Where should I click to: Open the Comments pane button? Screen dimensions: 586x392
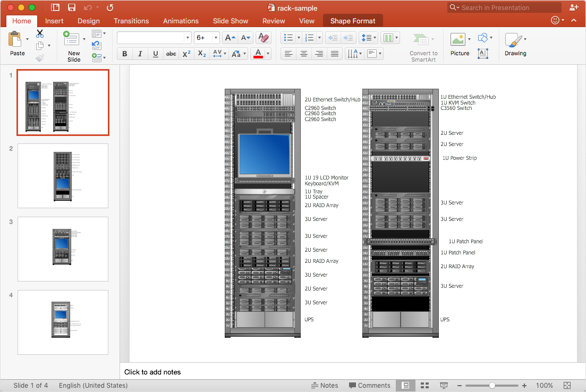pyautogui.click(x=370, y=386)
